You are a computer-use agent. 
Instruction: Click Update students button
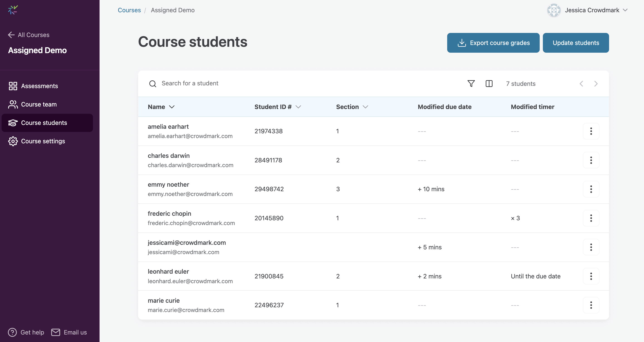coord(576,43)
